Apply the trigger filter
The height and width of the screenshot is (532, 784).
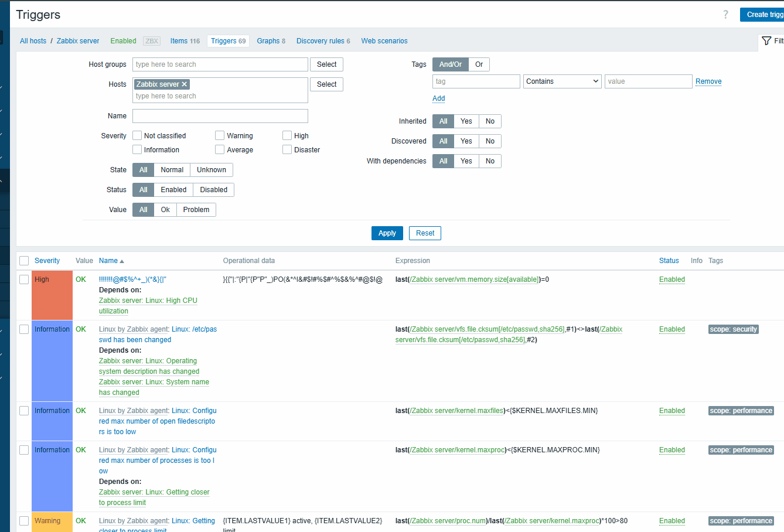pyautogui.click(x=387, y=233)
